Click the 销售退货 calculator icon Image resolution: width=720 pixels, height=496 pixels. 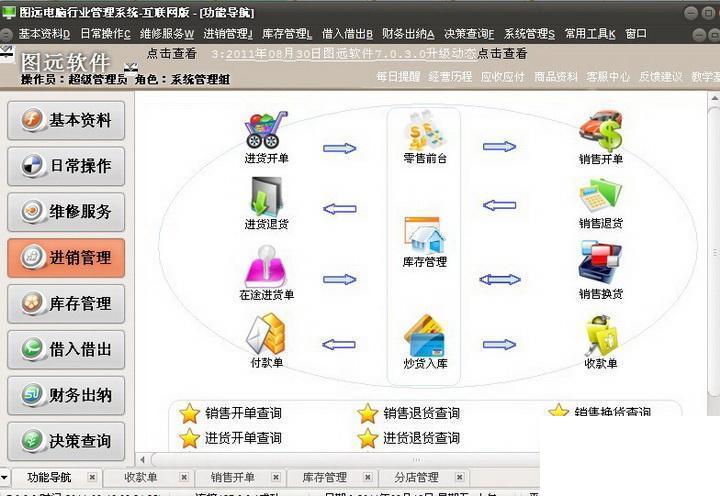(x=601, y=196)
